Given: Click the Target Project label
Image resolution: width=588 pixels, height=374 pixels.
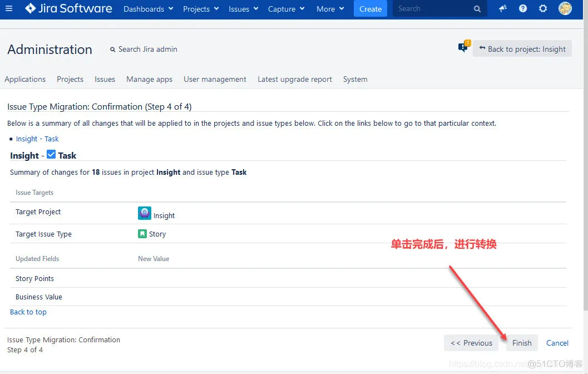Looking at the screenshot, I should pos(38,211).
